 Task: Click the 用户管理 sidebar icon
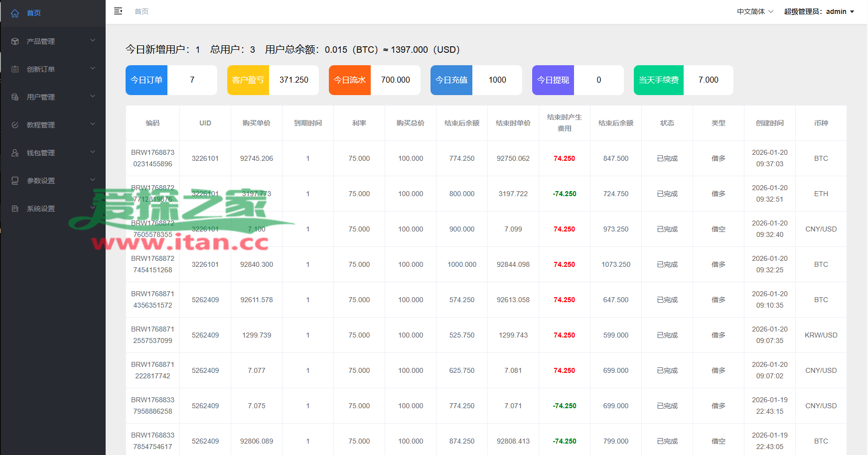15,97
